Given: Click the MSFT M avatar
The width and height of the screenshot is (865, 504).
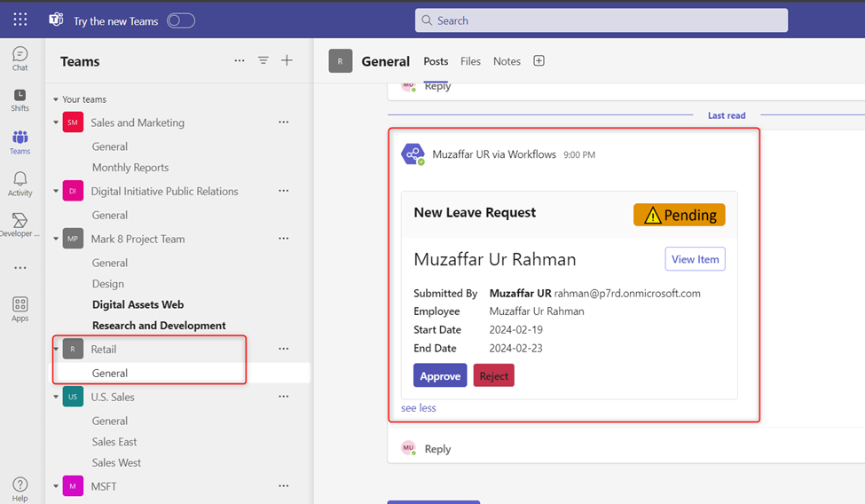Looking at the screenshot, I should (x=73, y=486).
